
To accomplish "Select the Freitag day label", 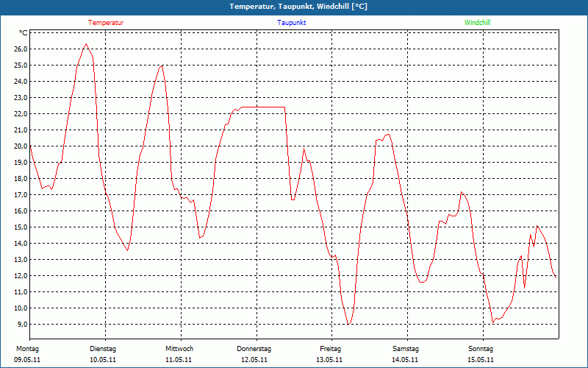I will (x=330, y=349).
